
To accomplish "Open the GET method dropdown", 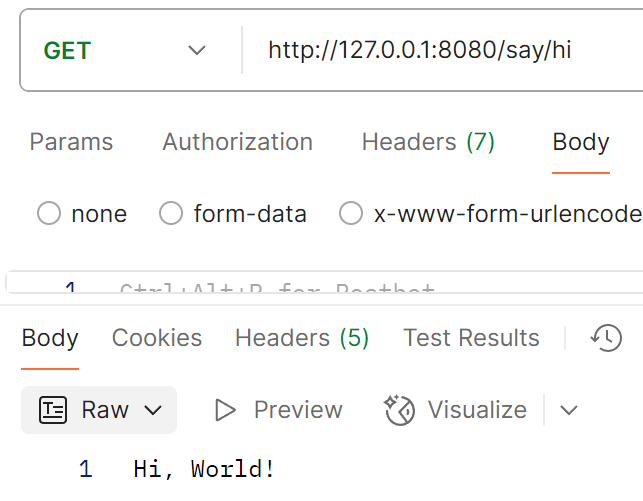I will 124,50.
